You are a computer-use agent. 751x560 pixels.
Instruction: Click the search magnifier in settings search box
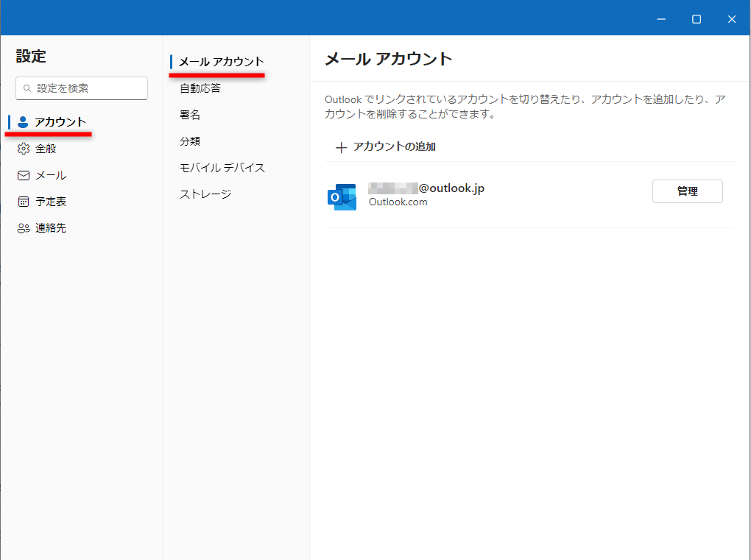click(27, 88)
